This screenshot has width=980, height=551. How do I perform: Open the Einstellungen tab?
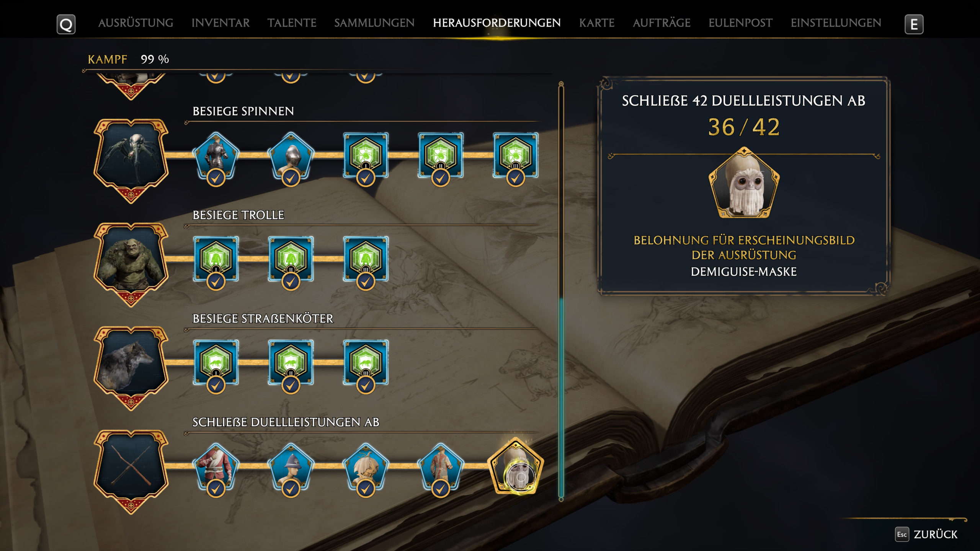pos(836,23)
